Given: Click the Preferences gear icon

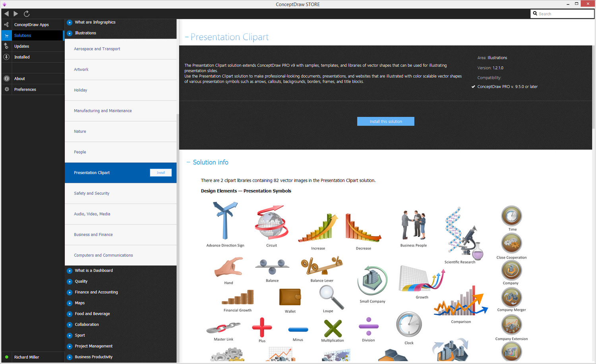Looking at the screenshot, I should click(x=6, y=89).
